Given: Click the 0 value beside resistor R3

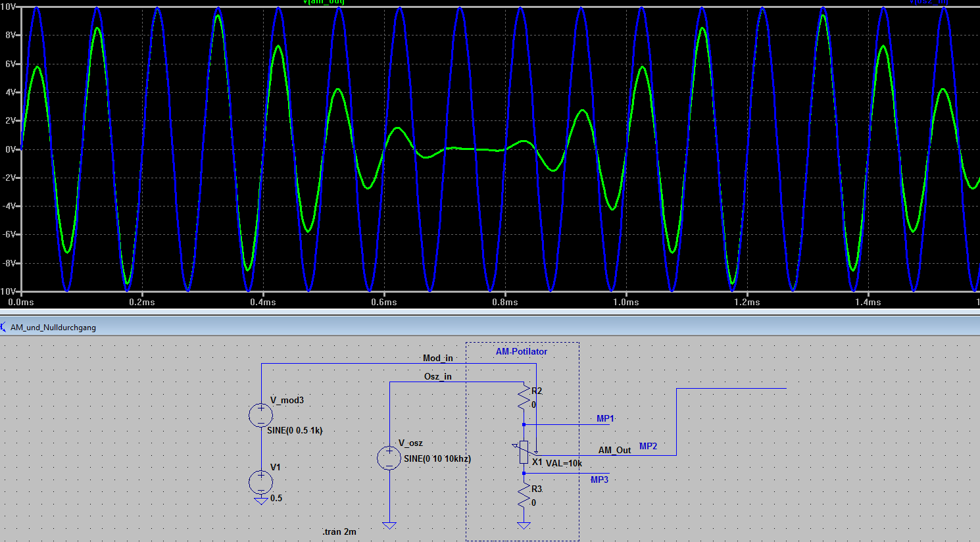Looking at the screenshot, I should coord(533,503).
